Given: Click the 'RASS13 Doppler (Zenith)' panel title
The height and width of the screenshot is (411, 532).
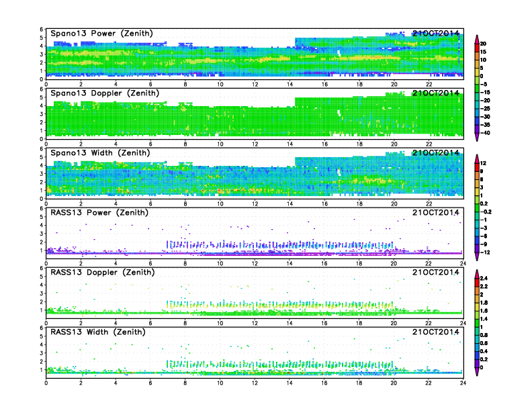Looking at the screenshot, I should pyautogui.click(x=103, y=272).
